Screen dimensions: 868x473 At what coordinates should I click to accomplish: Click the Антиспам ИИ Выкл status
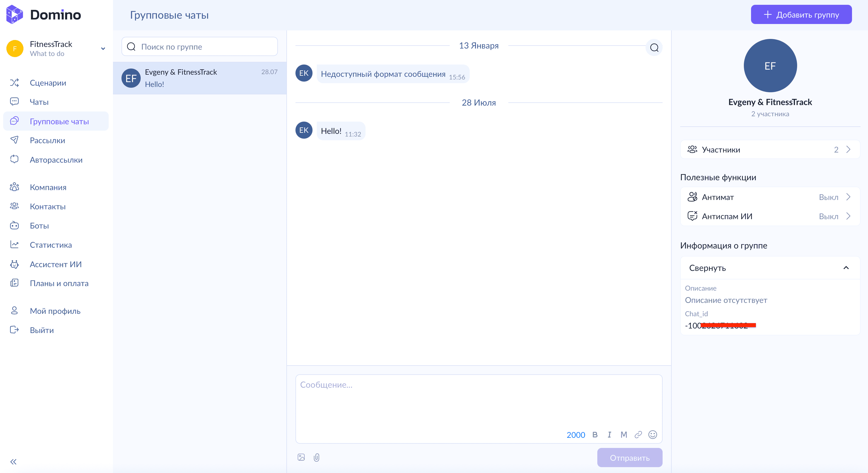tap(828, 216)
